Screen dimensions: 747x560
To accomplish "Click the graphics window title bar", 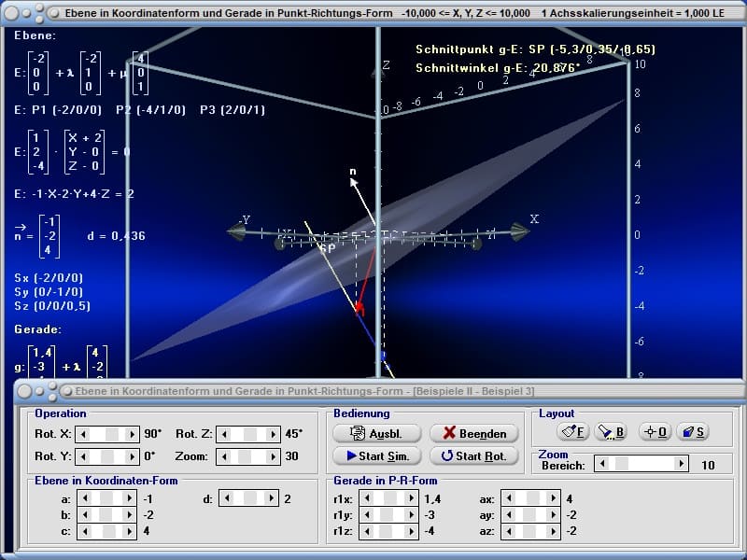I will (373, 13).
